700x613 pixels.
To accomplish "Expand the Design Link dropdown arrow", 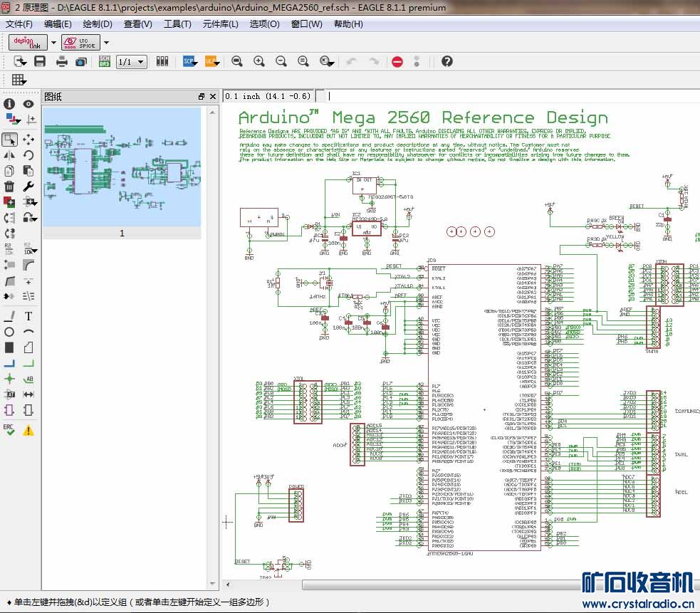I will (x=53, y=43).
